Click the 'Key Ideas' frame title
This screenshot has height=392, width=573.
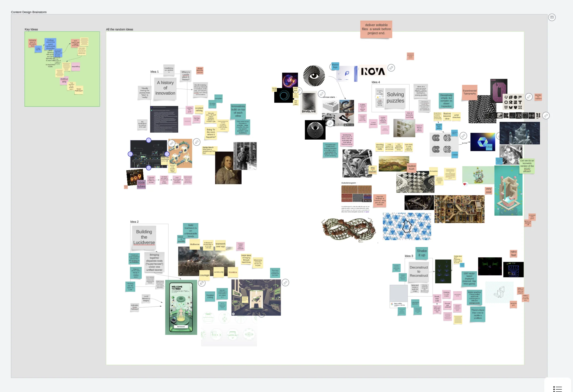(x=31, y=29)
